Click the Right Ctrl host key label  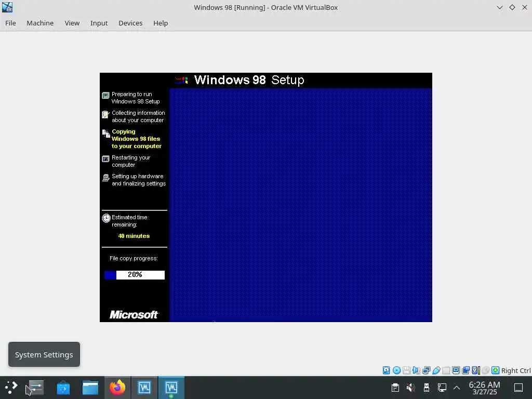[x=516, y=370]
